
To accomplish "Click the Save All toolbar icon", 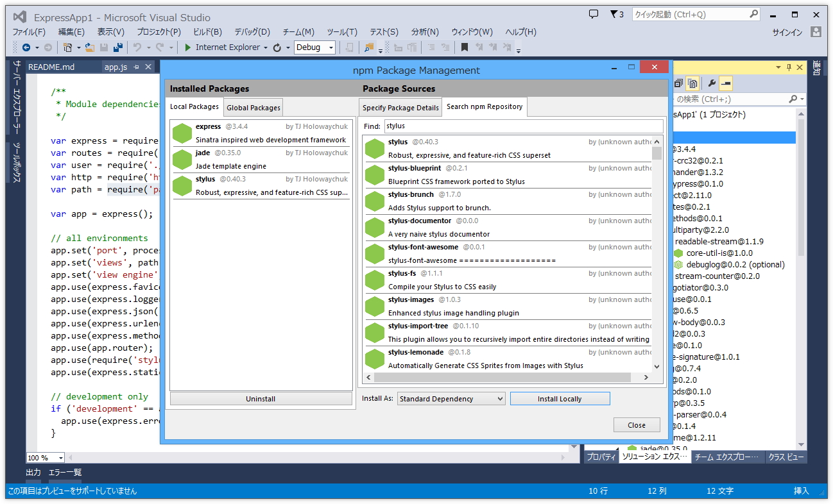I will click(x=118, y=47).
